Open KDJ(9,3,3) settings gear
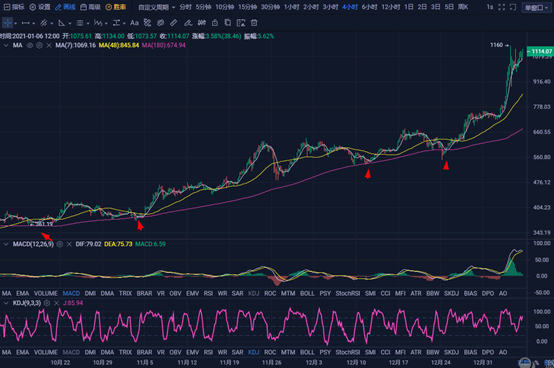 (x=47, y=303)
